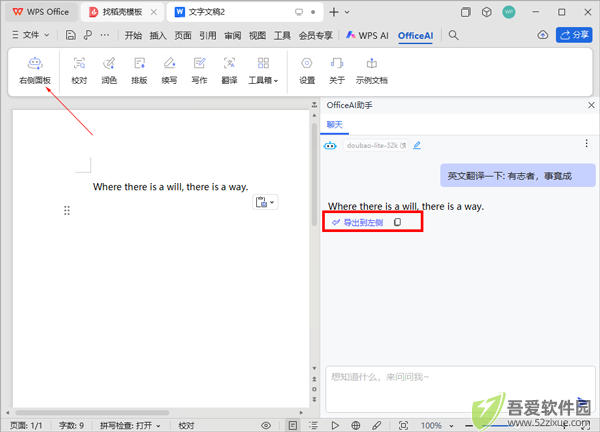The width and height of the screenshot is (600, 432).
Task: Click 校对 in the status bar
Action: 186,425
